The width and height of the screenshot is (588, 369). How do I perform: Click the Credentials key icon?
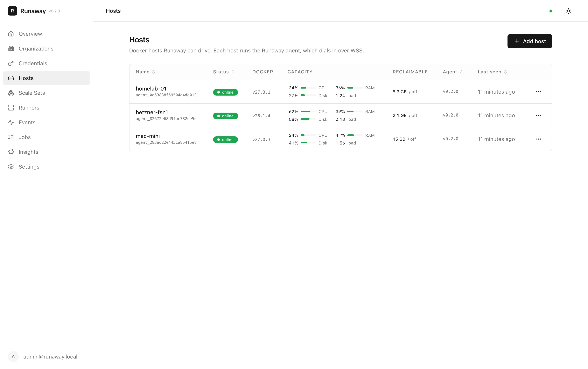tap(11, 64)
